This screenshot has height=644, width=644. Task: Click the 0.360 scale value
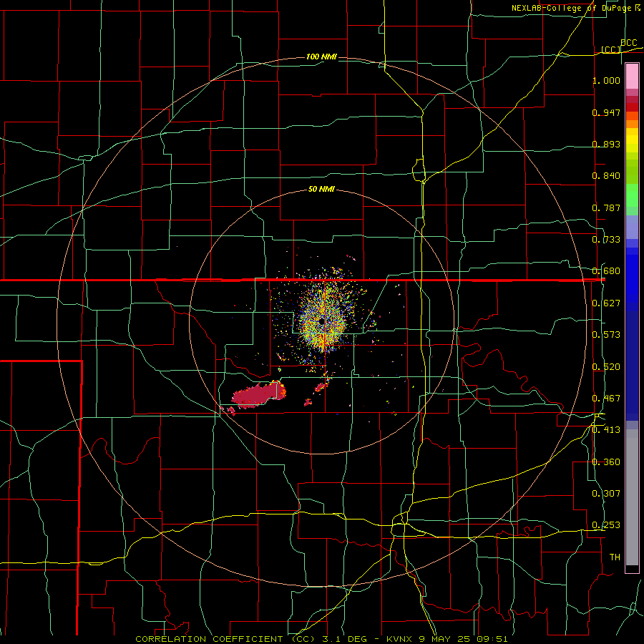point(606,462)
